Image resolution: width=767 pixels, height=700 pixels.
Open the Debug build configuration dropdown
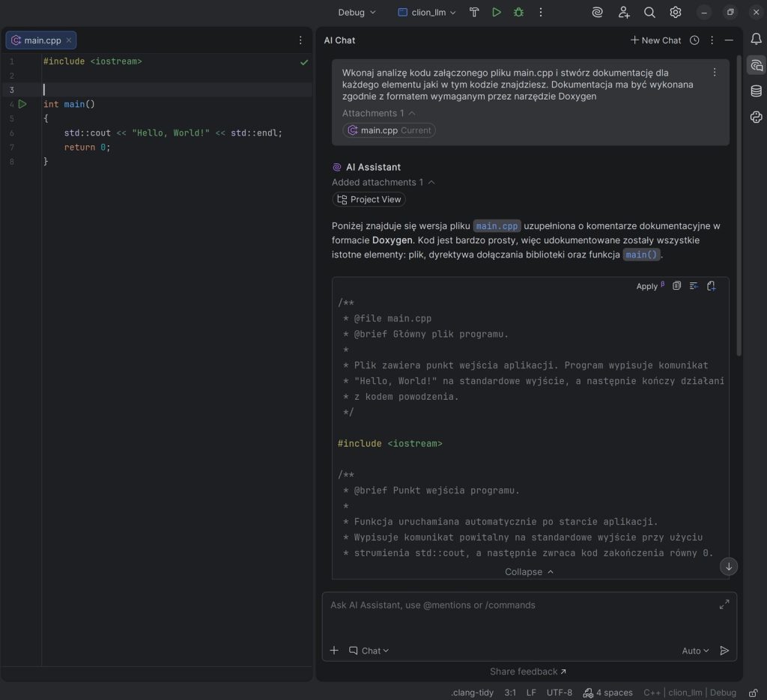tap(357, 12)
